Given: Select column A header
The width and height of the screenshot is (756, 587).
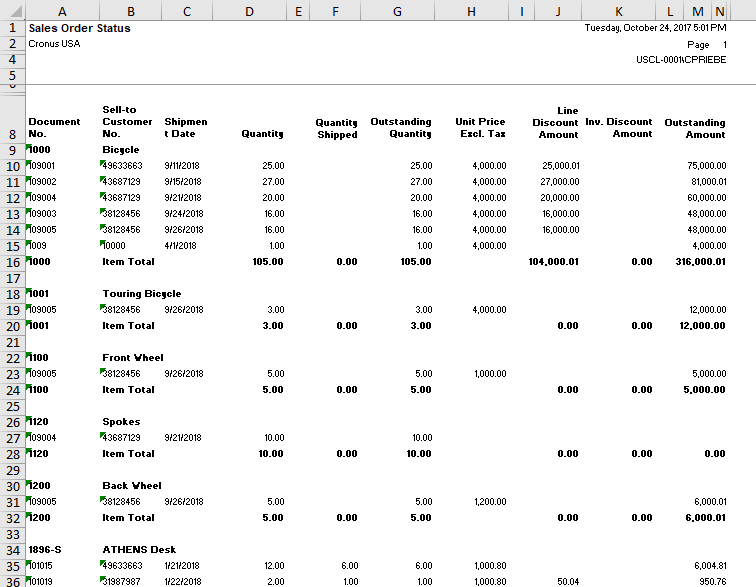Looking at the screenshot, I should click(62, 10).
